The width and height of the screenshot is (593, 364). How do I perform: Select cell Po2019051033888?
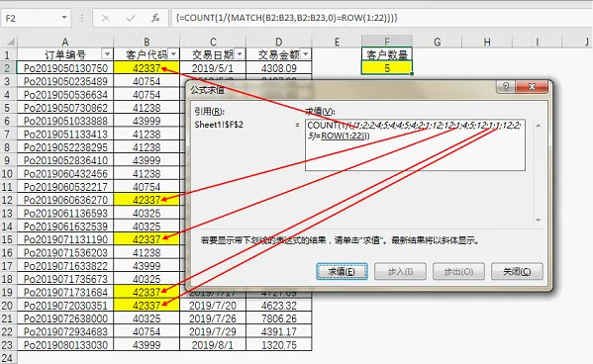pyautogui.click(x=65, y=121)
